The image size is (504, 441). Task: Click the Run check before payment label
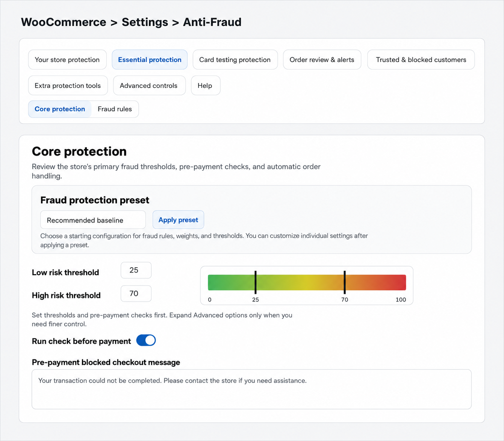(82, 341)
